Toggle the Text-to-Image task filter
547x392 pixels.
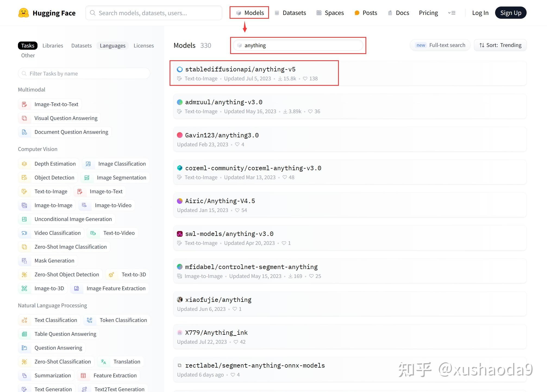(x=51, y=192)
